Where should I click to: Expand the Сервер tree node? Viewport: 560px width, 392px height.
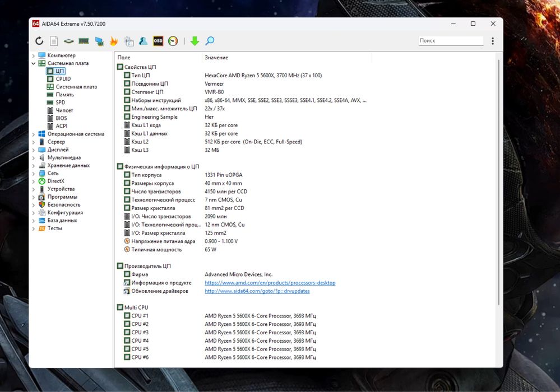point(34,142)
